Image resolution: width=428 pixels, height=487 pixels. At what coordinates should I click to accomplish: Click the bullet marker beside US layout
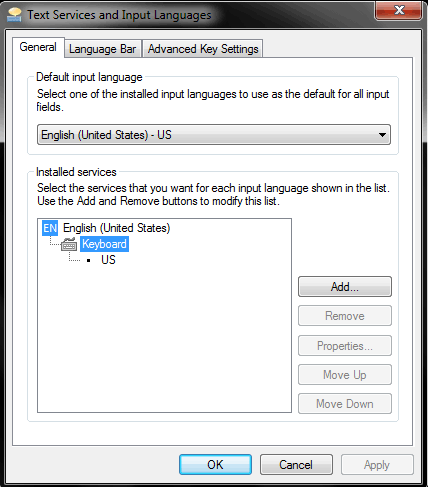88,260
